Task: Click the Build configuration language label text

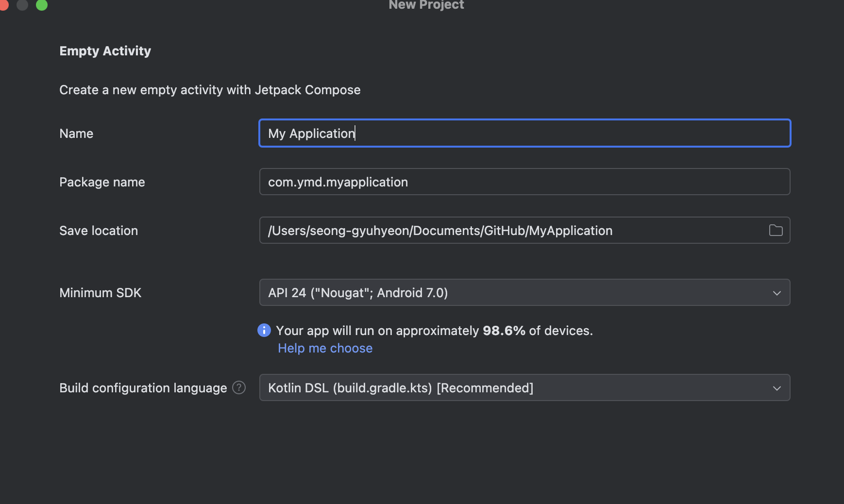Action: (x=143, y=388)
